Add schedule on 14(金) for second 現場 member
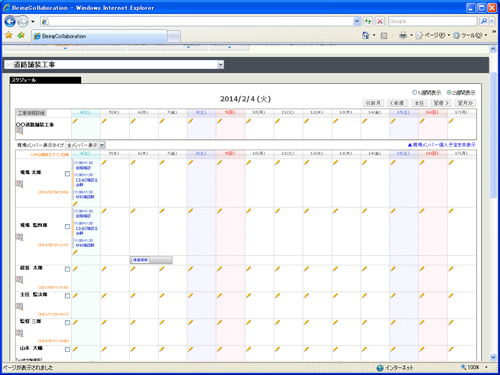500x375 pixels. (364, 211)
